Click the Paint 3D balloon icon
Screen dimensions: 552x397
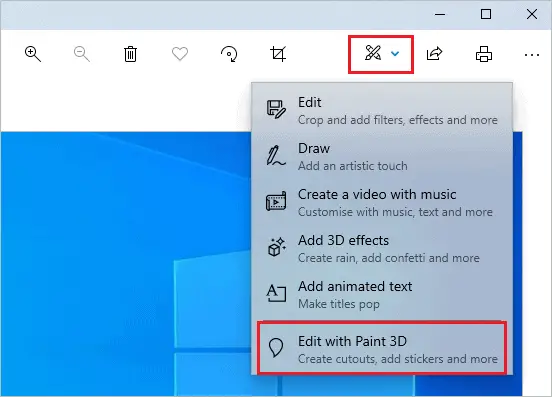[276, 348]
